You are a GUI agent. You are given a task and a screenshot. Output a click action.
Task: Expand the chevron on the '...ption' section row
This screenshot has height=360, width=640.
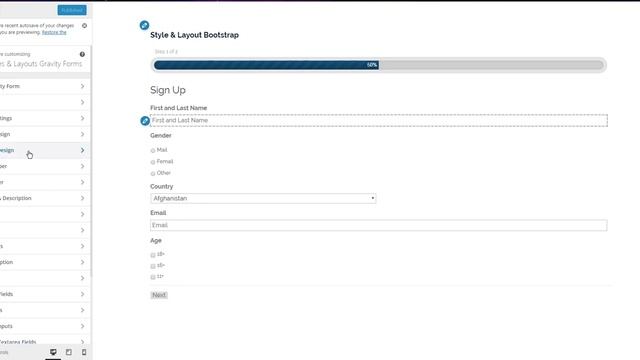pyautogui.click(x=82, y=262)
